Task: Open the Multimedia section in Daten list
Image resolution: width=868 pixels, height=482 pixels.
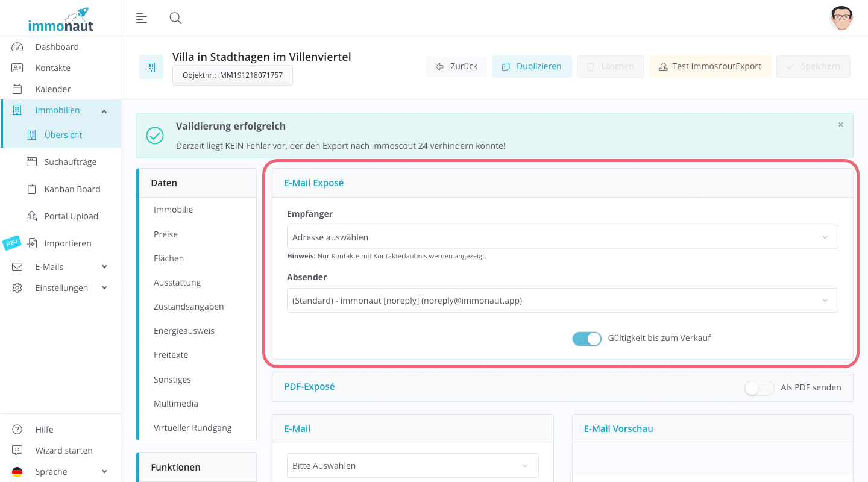Action: point(175,404)
